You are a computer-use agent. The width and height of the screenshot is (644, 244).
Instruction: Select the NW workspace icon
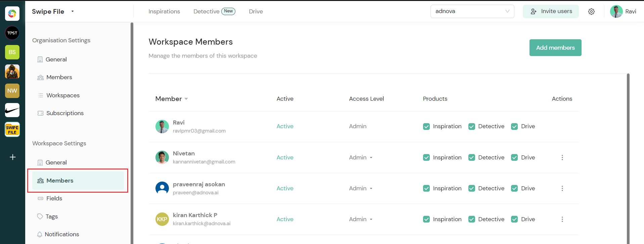pos(12,91)
